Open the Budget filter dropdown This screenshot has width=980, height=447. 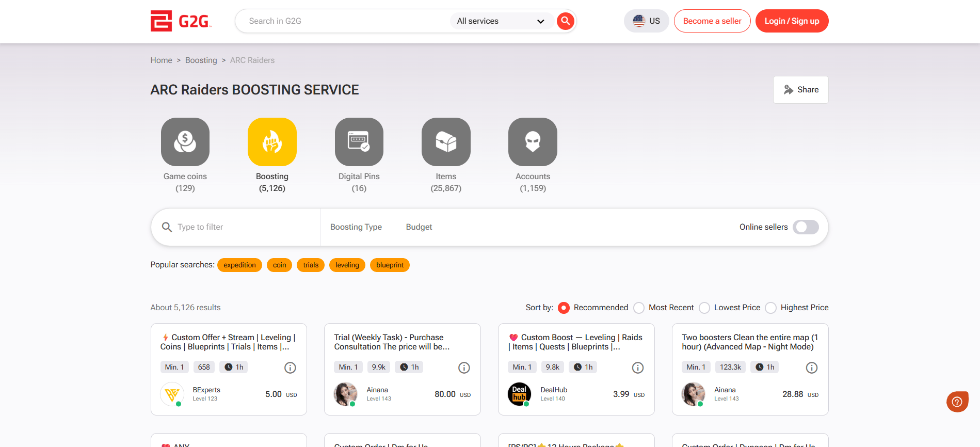click(419, 227)
